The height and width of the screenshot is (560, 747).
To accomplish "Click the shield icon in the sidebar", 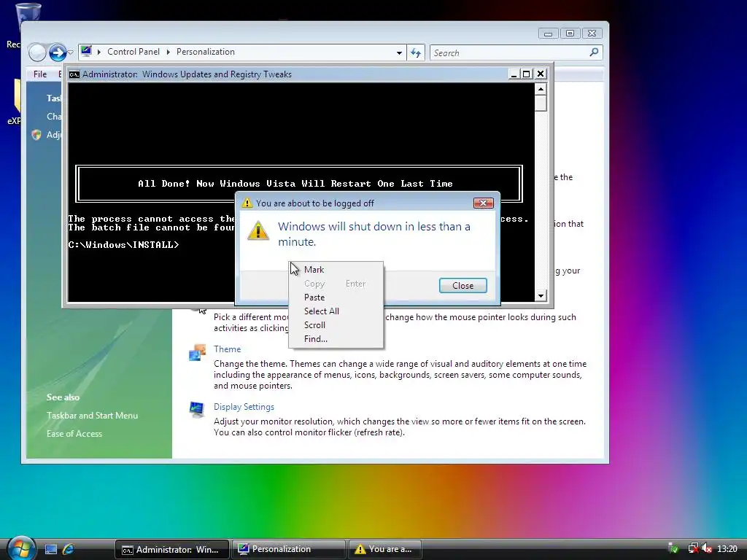I will tap(36, 135).
